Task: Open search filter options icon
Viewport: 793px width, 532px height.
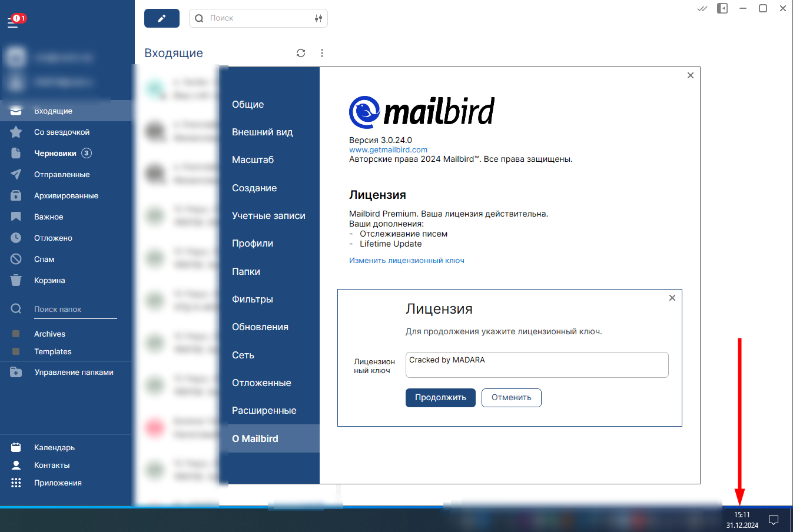Action: (x=318, y=18)
